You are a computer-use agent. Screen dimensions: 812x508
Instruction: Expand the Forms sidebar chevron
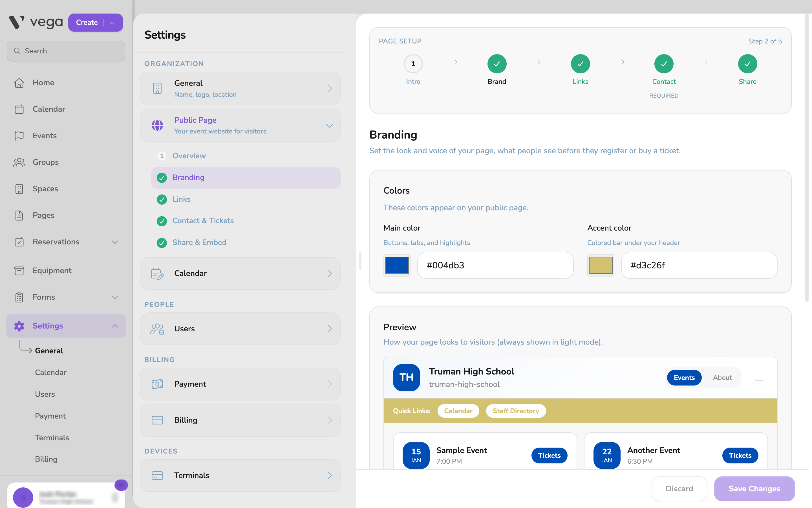click(x=115, y=297)
